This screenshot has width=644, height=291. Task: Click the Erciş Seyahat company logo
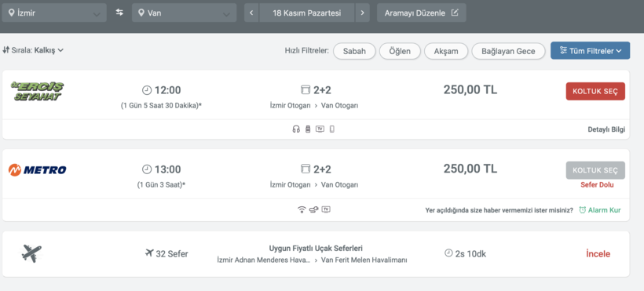point(37,91)
